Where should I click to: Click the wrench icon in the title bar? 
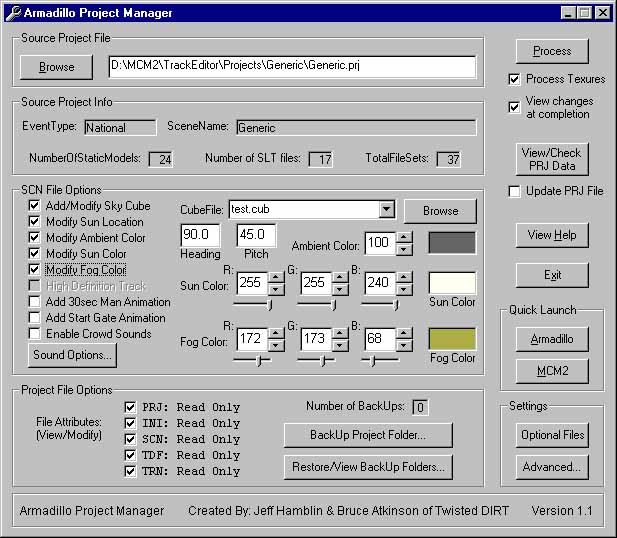(x=12, y=13)
